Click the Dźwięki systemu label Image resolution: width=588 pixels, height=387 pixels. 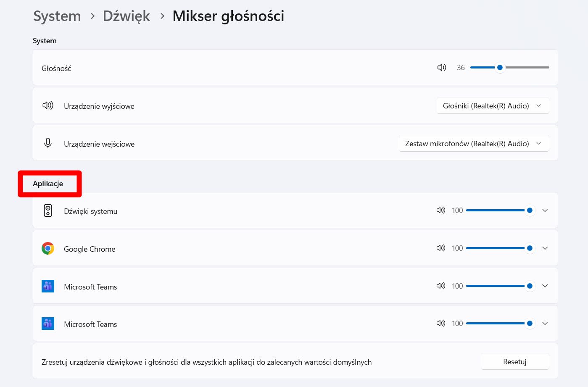click(x=90, y=211)
